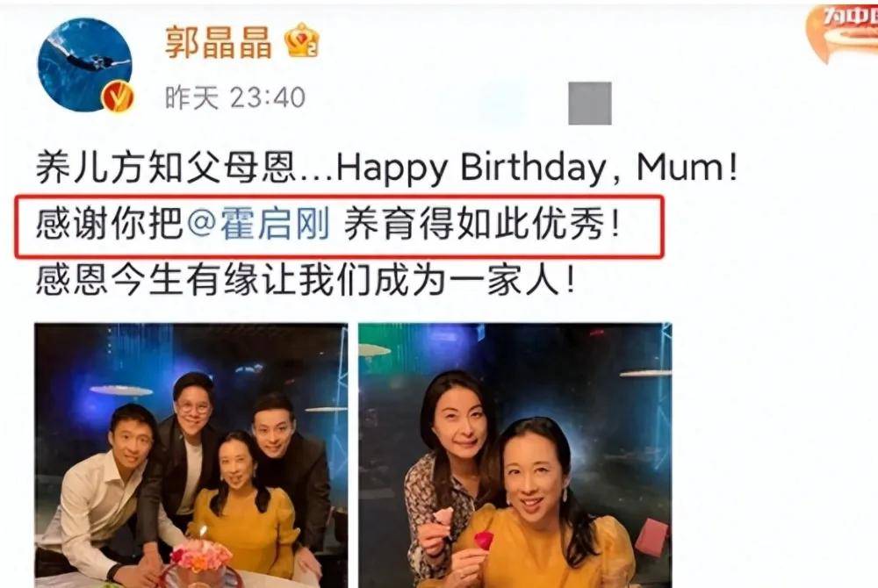Open the 昨天 23:40 timestamp
This screenshot has width=878, height=588.
[x=235, y=97]
